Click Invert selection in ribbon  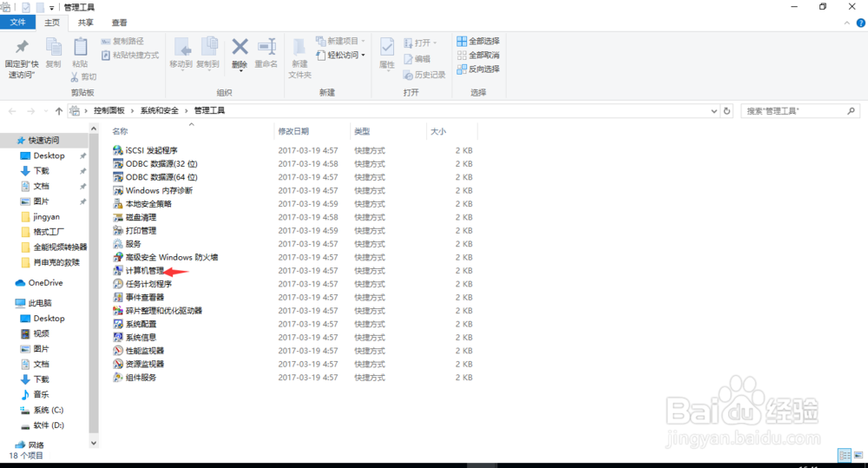click(478, 69)
